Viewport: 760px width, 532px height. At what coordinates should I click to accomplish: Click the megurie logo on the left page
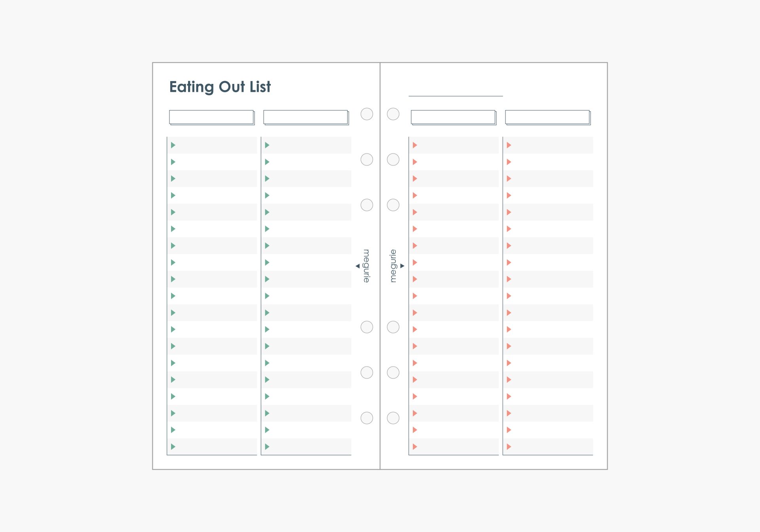click(x=367, y=266)
